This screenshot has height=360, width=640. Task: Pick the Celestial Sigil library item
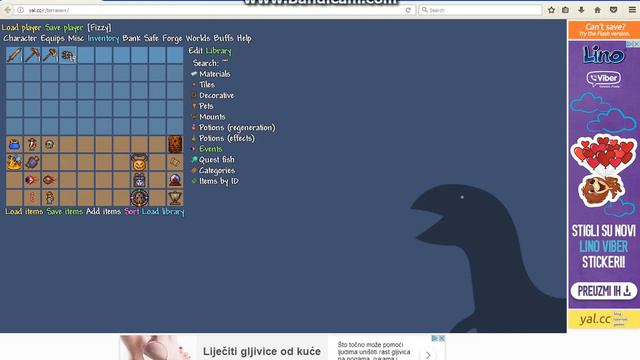(139, 198)
